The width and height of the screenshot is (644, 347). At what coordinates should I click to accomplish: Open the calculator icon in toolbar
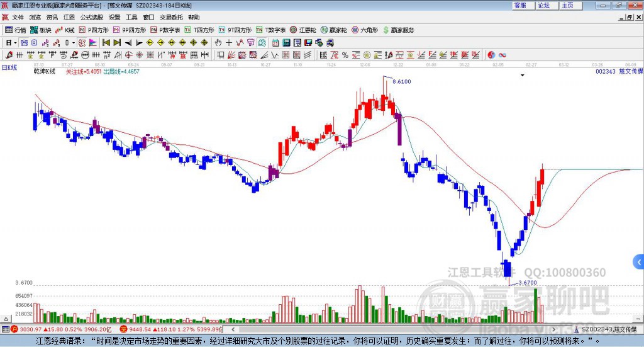click(x=286, y=43)
